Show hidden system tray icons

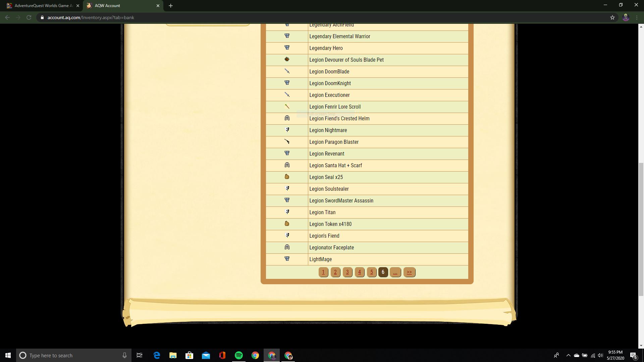pos(568,355)
